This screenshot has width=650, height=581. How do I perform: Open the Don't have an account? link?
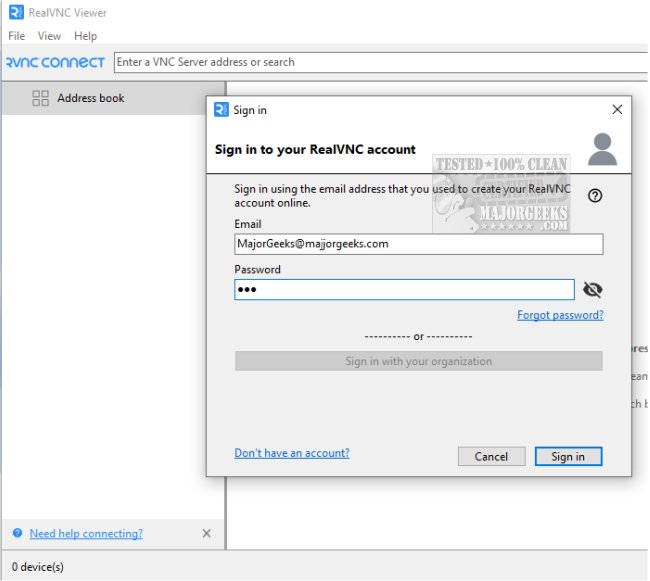click(x=292, y=453)
